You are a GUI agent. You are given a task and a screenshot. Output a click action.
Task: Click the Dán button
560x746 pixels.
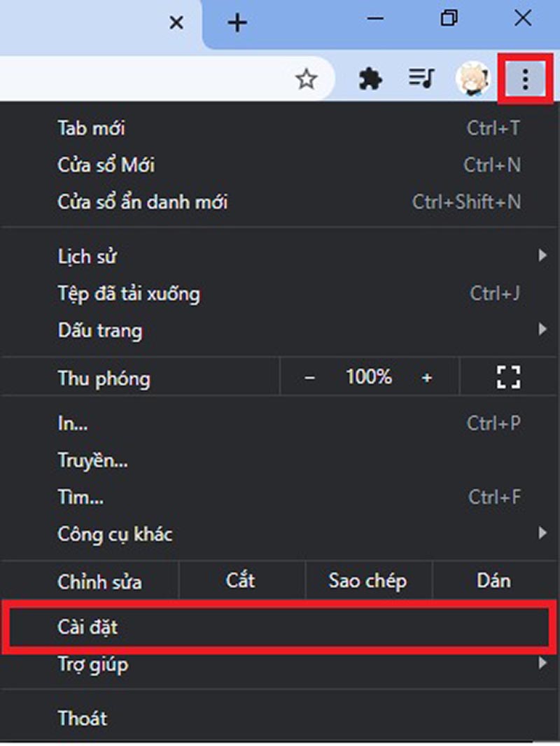[x=494, y=581]
